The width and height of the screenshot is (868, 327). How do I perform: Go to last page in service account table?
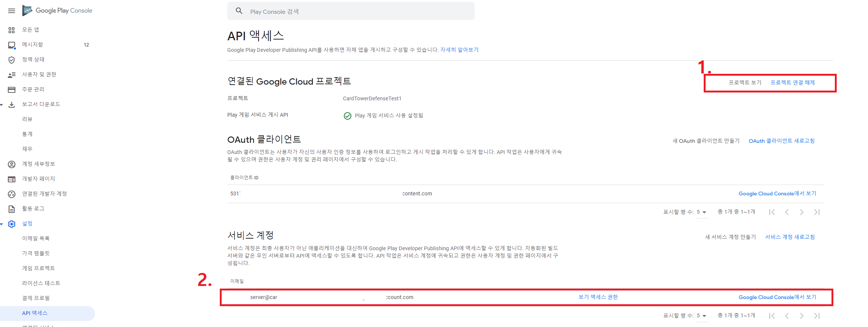point(817,316)
